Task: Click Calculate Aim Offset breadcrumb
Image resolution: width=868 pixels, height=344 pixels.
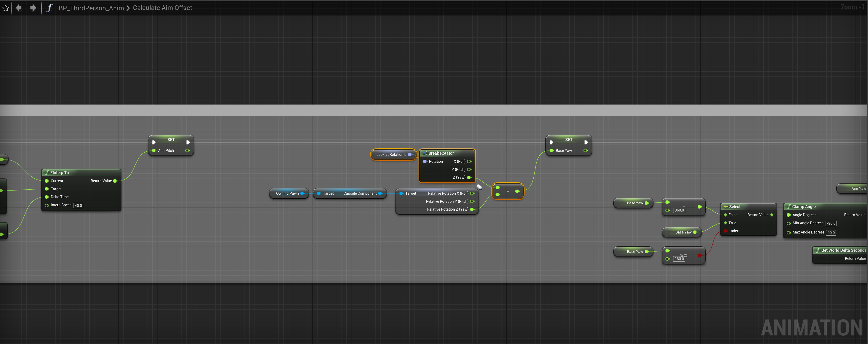Action: click(162, 8)
